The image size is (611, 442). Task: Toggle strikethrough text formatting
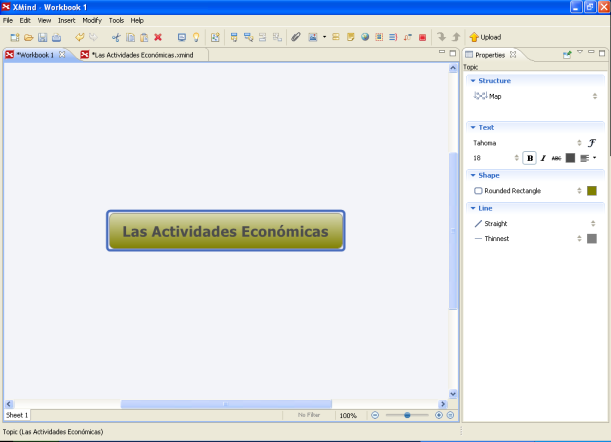click(556, 158)
